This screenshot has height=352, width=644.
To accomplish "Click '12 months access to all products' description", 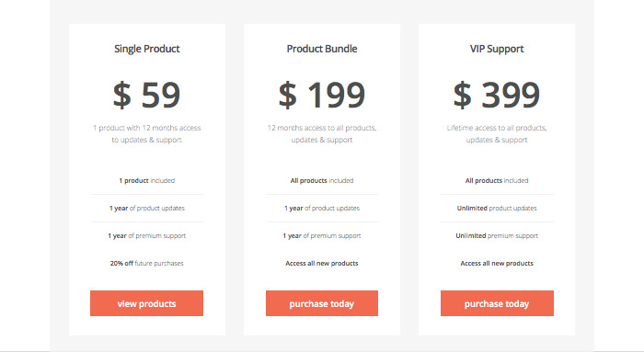I will (x=322, y=134).
